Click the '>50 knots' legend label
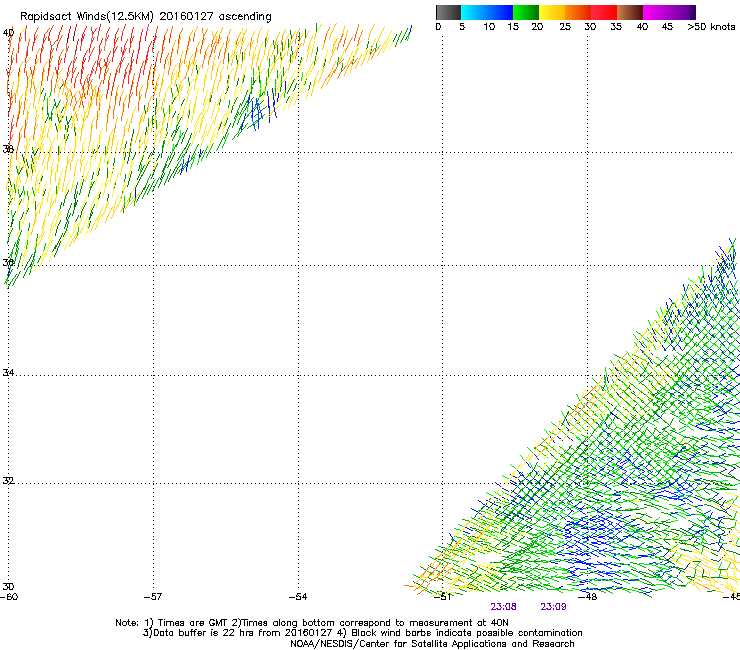Viewport: 740px width, 650px height. (x=711, y=27)
